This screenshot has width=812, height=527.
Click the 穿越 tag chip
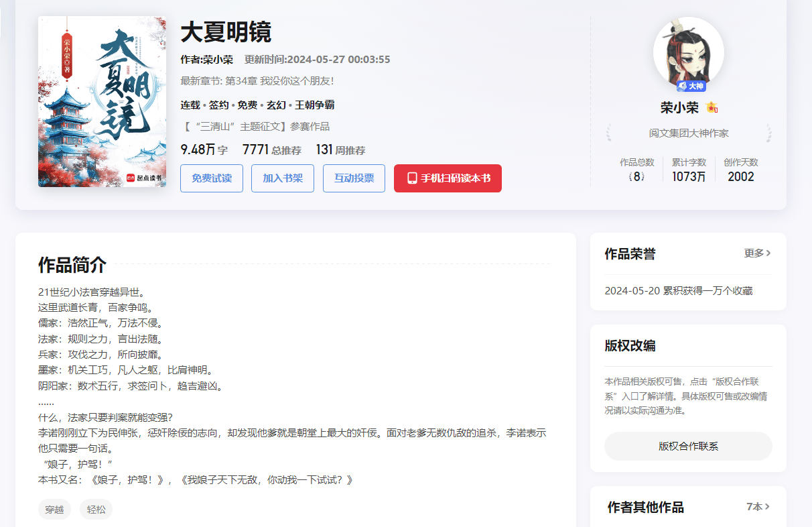coord(54,510)
